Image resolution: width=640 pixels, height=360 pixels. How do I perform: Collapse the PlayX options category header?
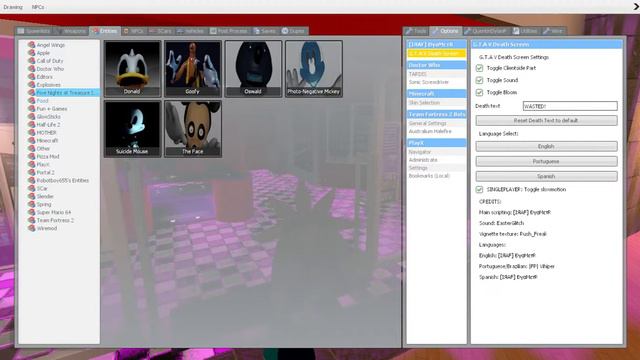point(436,143)
